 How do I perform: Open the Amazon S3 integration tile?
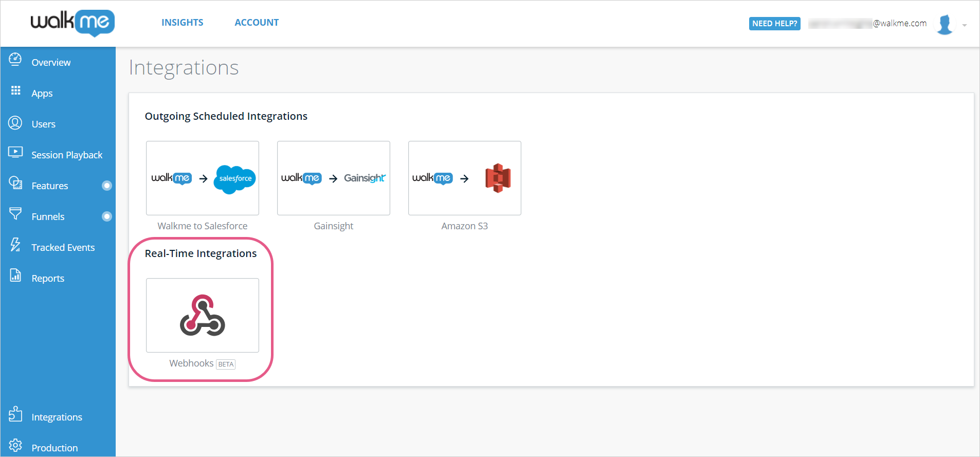coord(465,178)
